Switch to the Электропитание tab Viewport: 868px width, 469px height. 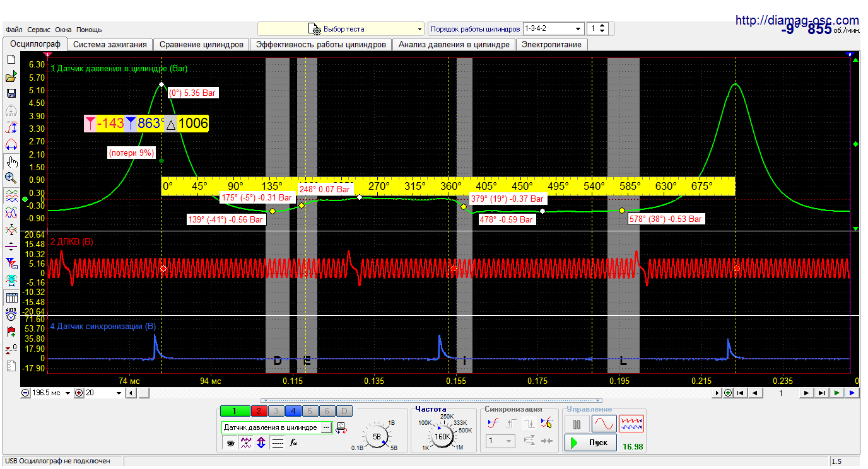[x=552, y=45]
